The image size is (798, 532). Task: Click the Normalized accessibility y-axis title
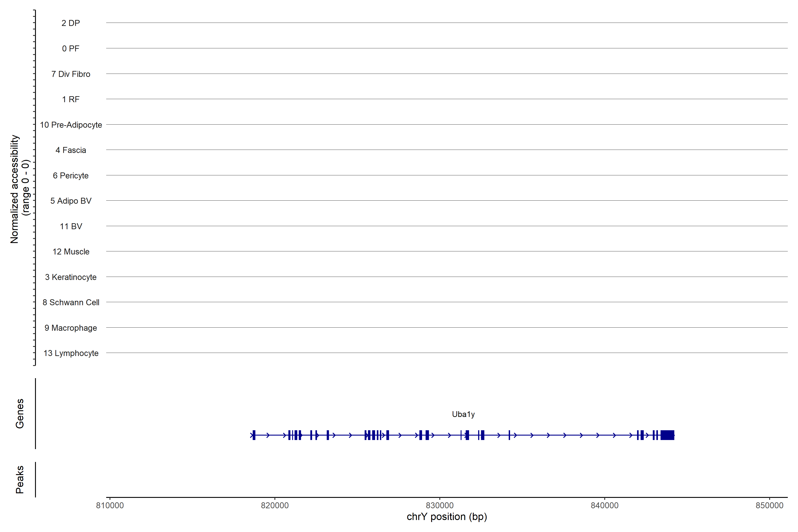(15, 189)
